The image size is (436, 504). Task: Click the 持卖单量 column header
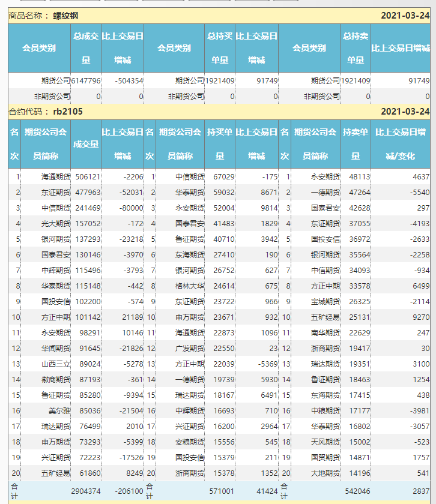[355, 144]
